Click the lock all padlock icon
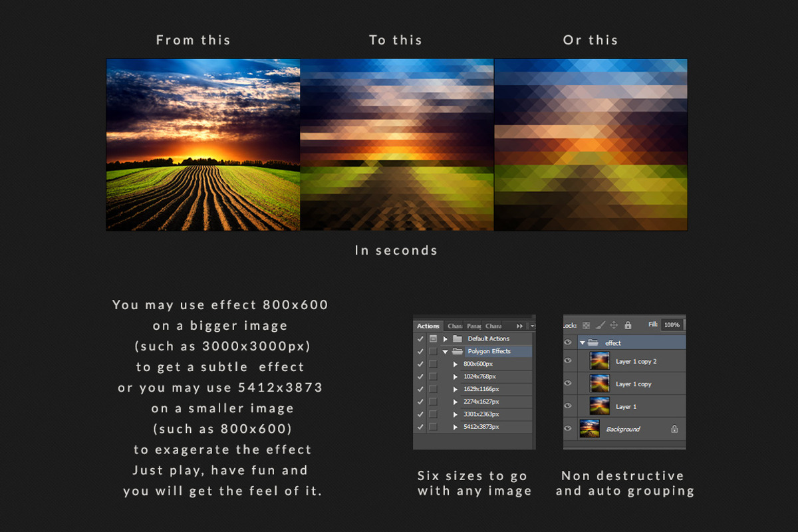This screenshot has width=798, height=532. click(x=628, y=325)
